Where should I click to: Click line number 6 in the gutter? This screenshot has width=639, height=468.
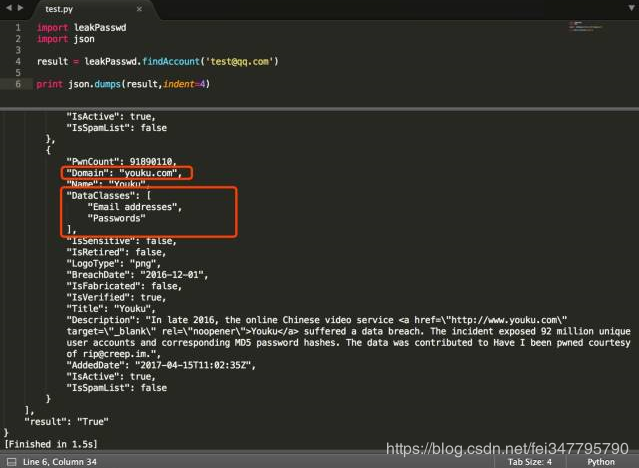[18, 84]
